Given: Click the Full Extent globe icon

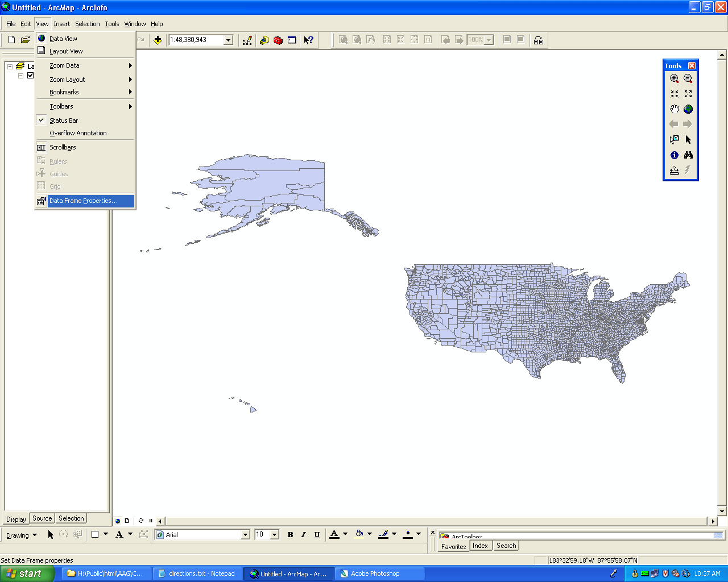Looking at the screenshot, I should click(x=688, y=109).
